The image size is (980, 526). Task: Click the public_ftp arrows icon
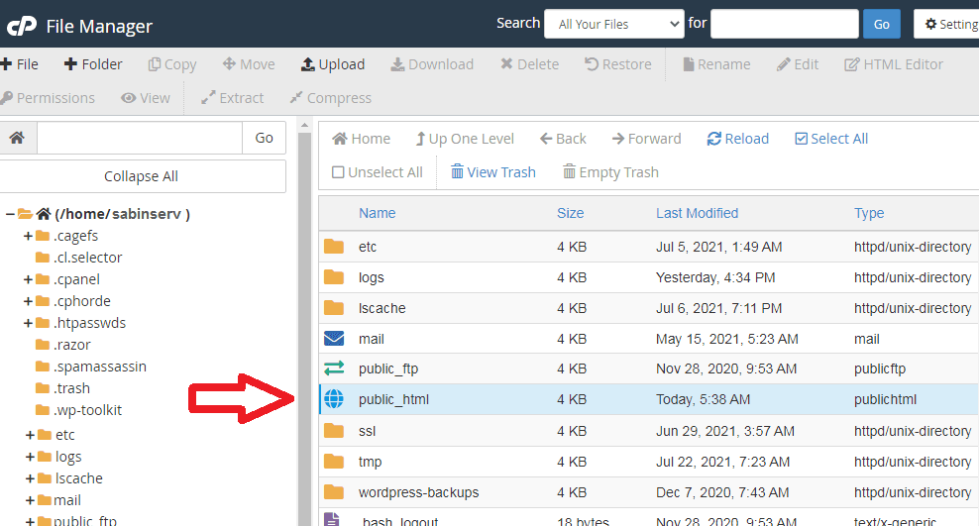[334, 369]
